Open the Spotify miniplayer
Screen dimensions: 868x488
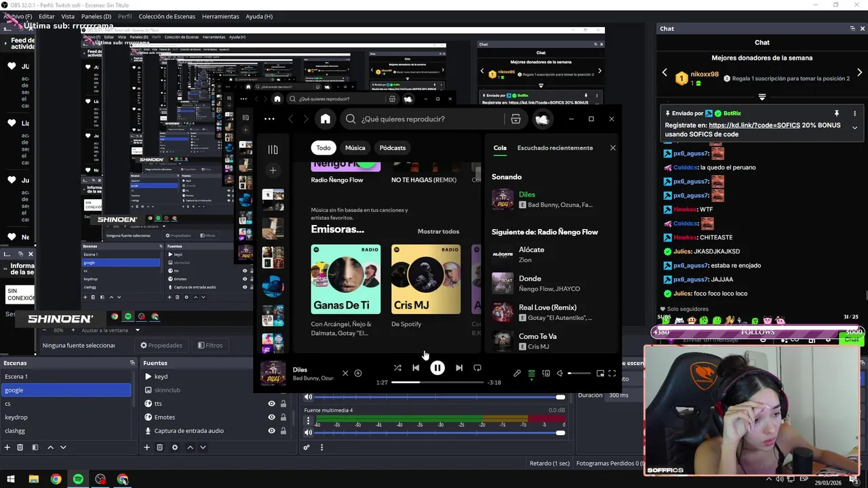click(600, 373)
